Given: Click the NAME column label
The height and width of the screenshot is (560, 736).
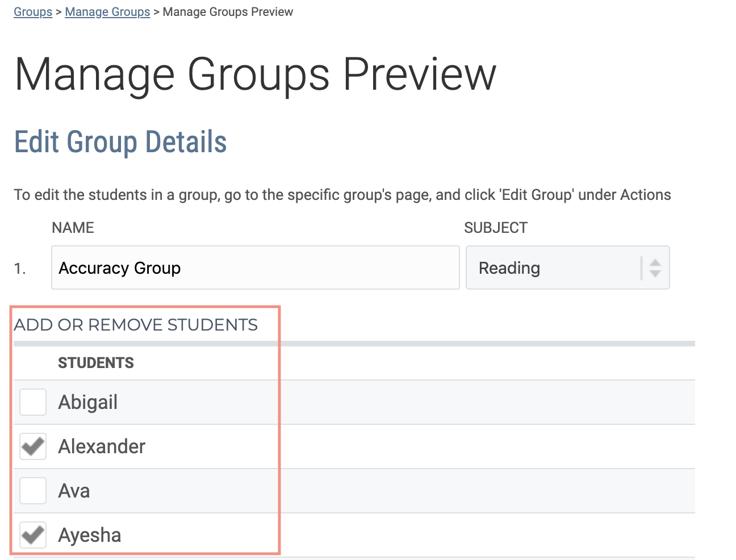Looking at the screenshot, I should click(x=73, y=227).
